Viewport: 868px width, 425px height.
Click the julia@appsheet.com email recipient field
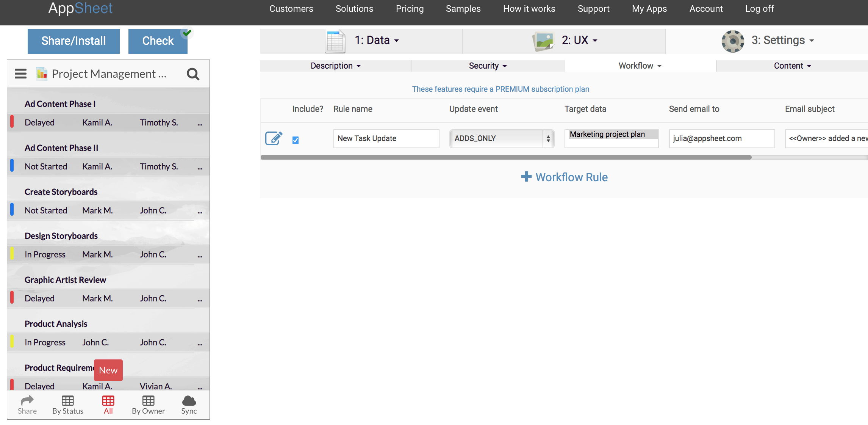point(721,138)
